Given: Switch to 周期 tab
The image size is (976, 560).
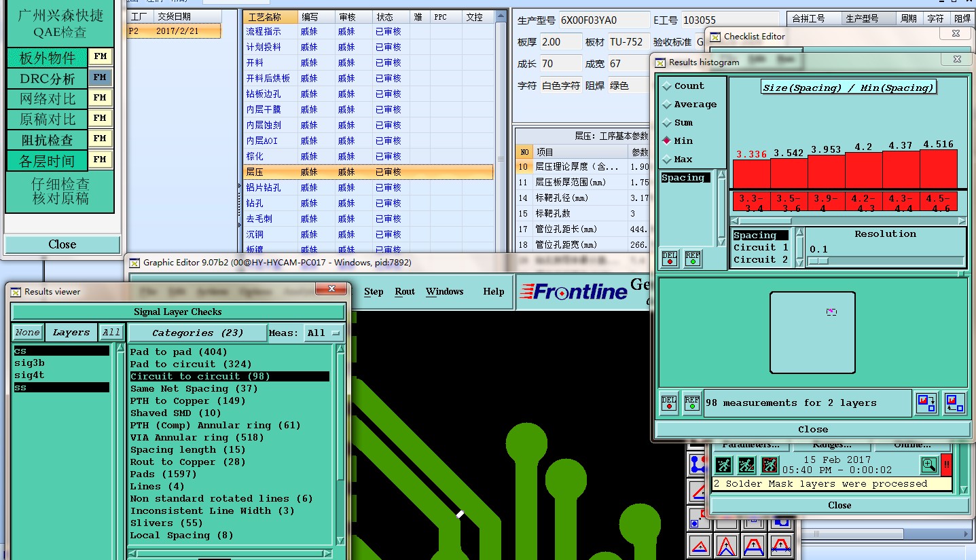Looking at the screenshot, I should click(908, 18).
